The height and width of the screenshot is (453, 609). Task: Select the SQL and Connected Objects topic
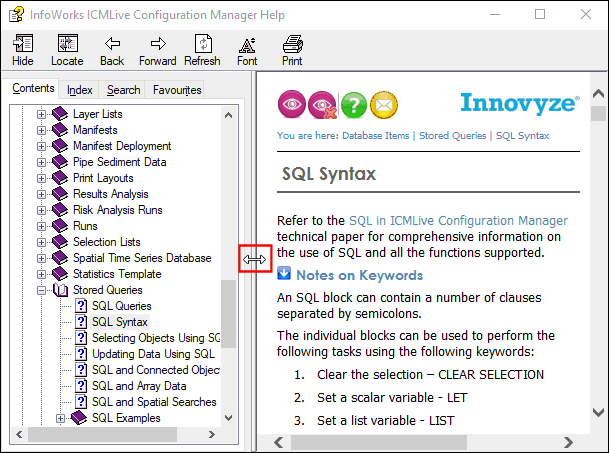pos(156,369)
